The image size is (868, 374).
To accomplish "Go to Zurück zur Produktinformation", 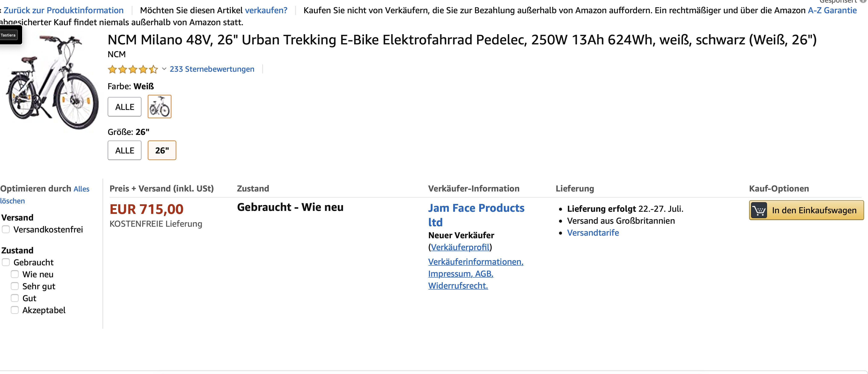I will (63, 10).
